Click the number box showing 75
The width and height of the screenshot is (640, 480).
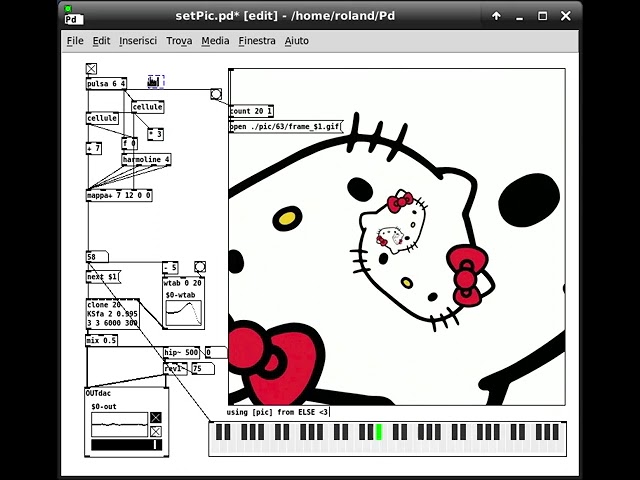coord(203,369)
